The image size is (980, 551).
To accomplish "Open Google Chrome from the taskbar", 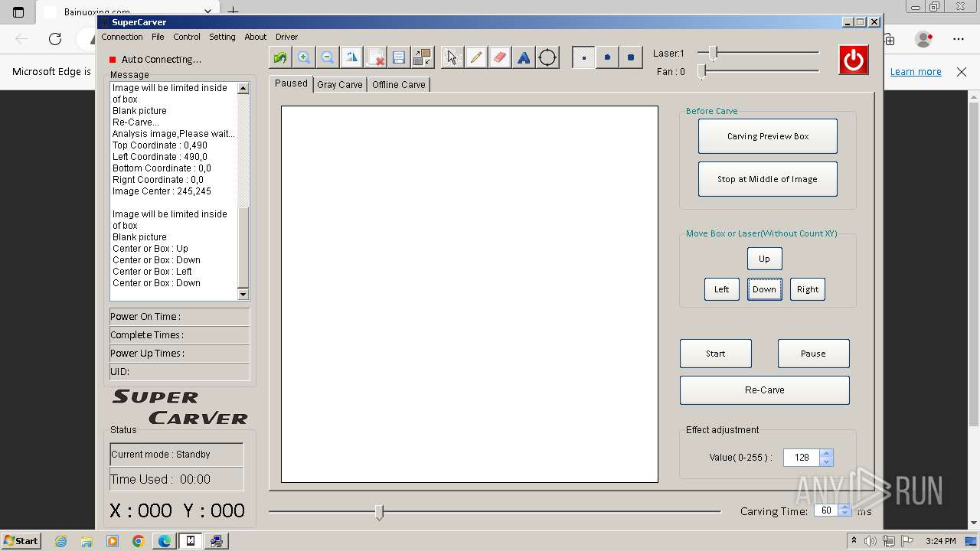I will pos(139,541).
